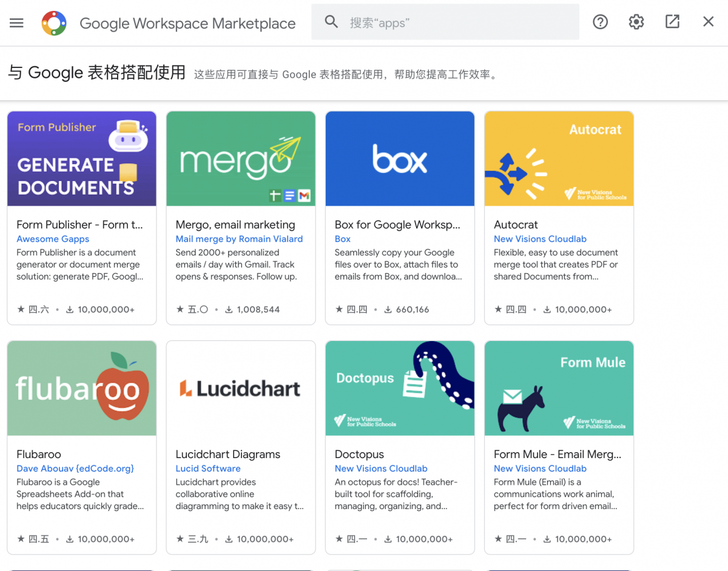Open the hamburger main menu
Image resolution: width=728 pixels, height=571 pixels.
[16, 22]
